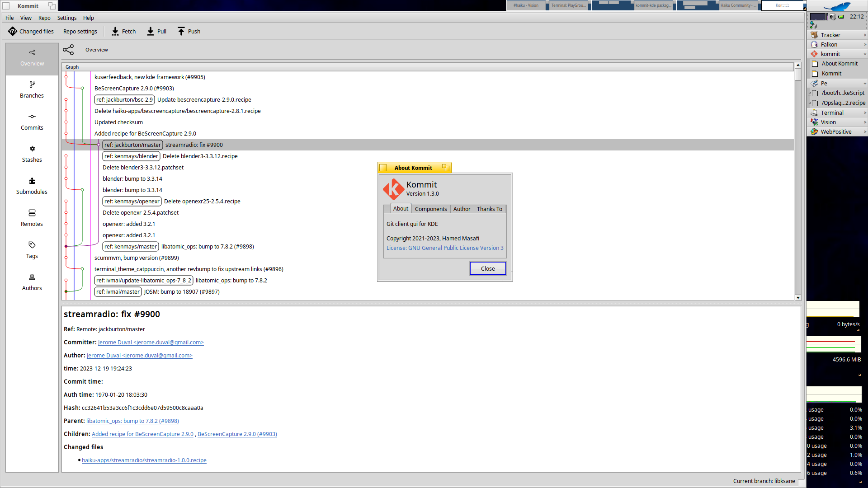
Task: Click the Changed files toolbar icon
Action: pyautogui.click(x=13, y=31)
